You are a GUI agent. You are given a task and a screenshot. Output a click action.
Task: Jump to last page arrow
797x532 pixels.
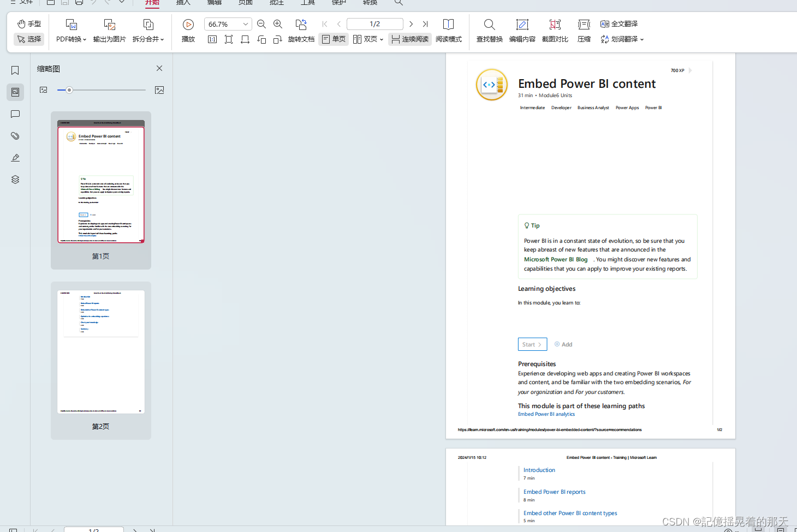(x=425, y=24)
